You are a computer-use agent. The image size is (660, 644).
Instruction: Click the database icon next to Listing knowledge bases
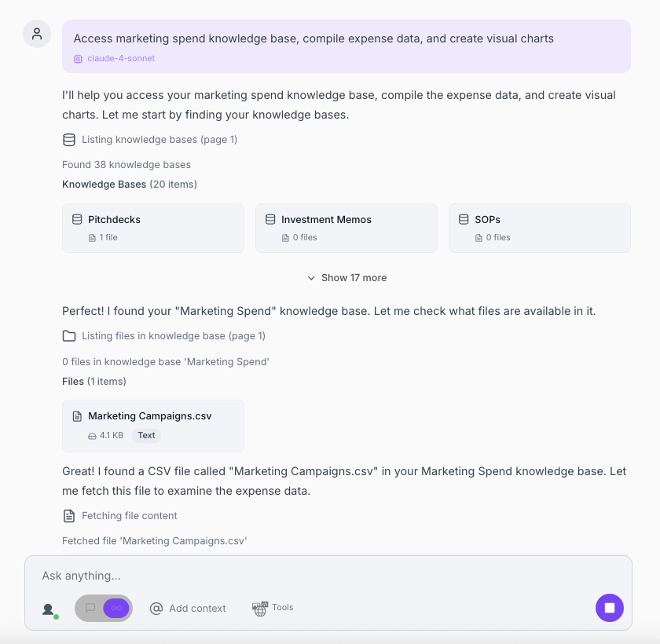(69, 140)
